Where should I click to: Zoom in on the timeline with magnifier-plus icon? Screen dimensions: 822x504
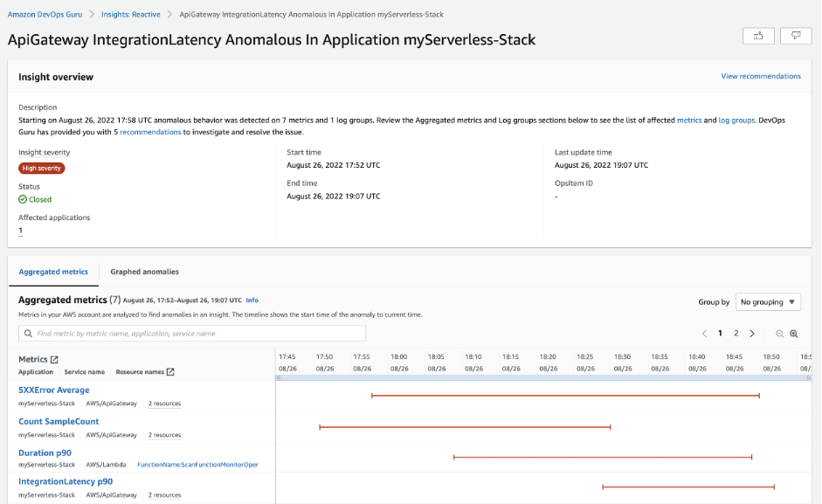tap(794, 334)
